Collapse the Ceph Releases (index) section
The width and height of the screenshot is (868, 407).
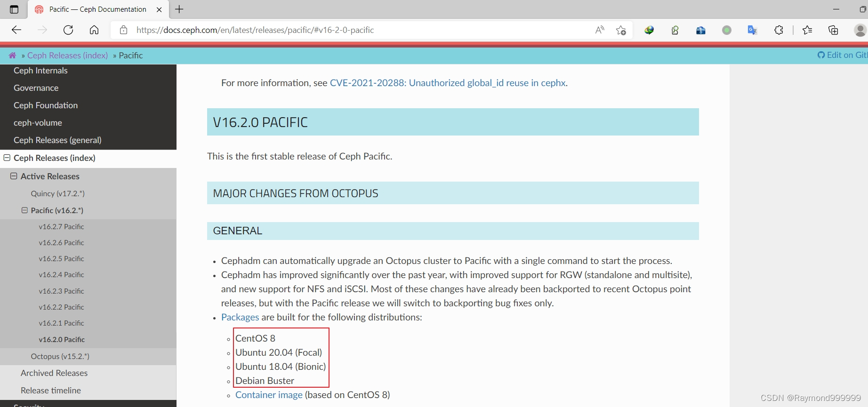tap(7, 158)
